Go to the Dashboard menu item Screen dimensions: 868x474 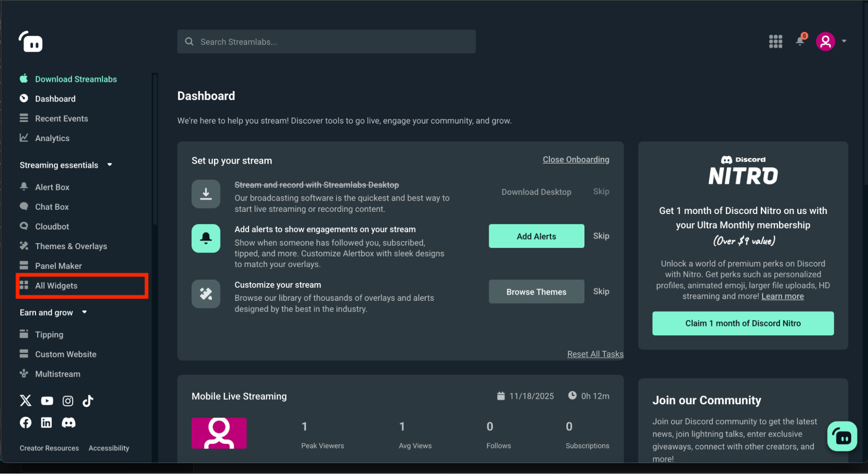tap(54, 99)
